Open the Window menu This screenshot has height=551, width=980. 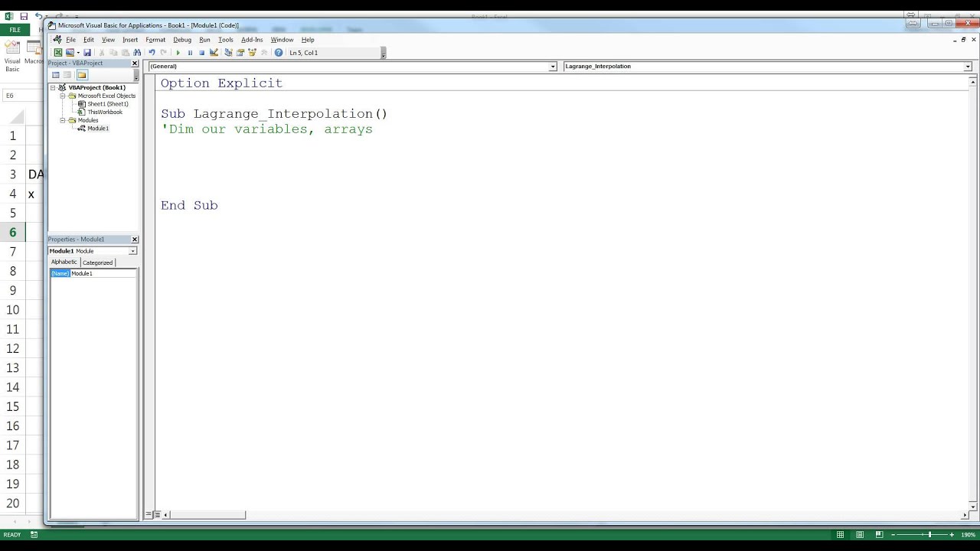(x=282, y=40)
